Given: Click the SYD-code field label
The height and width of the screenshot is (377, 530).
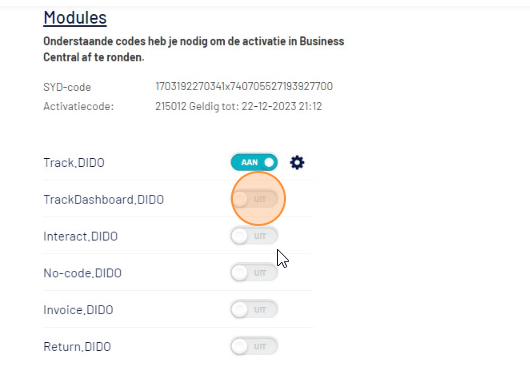Looking at the screenshot, I should 67,87.
